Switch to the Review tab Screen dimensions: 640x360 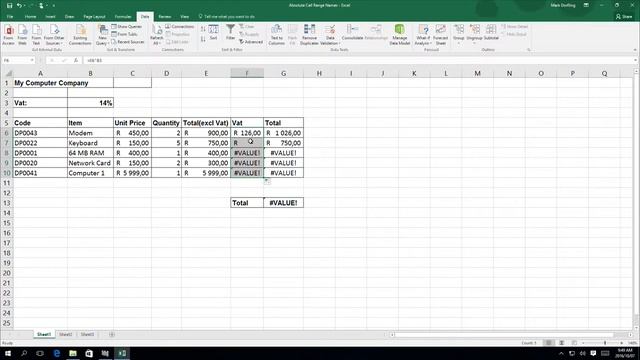point(164,17)
